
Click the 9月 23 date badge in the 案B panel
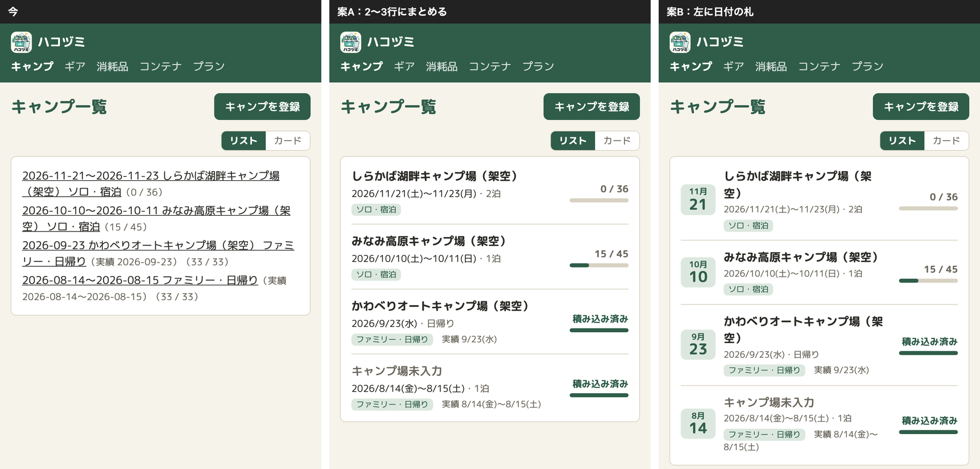coord(698,344)
